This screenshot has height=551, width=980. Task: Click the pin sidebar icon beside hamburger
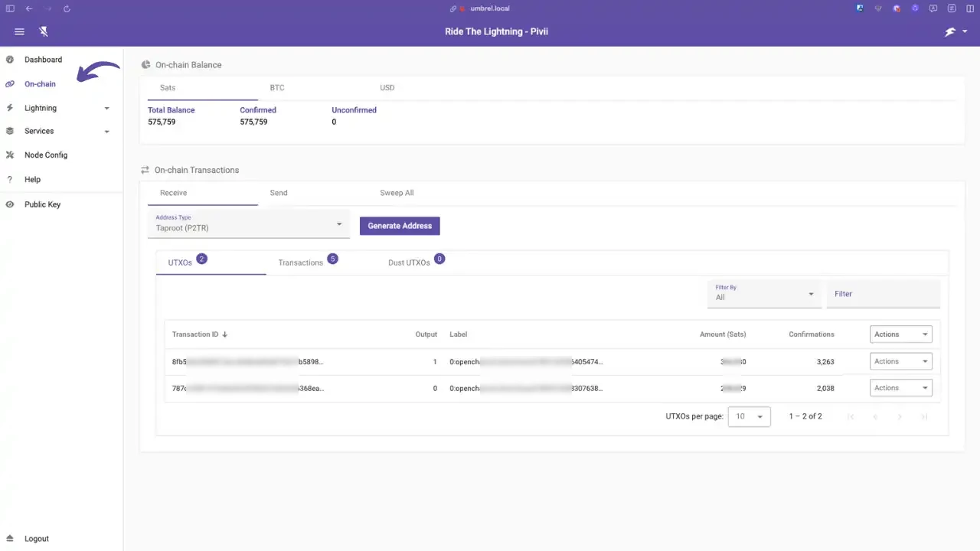pos(44,31)
